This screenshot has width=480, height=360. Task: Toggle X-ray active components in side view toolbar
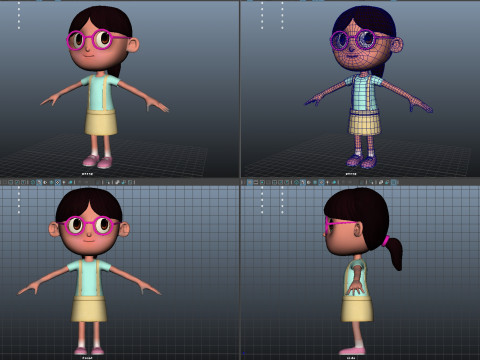pos(387,182)
